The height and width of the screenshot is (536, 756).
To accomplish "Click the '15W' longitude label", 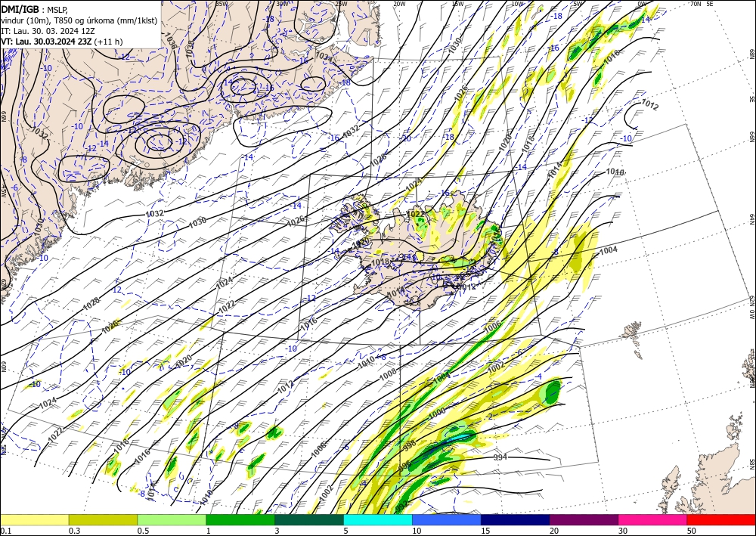I will click(458, 4).
